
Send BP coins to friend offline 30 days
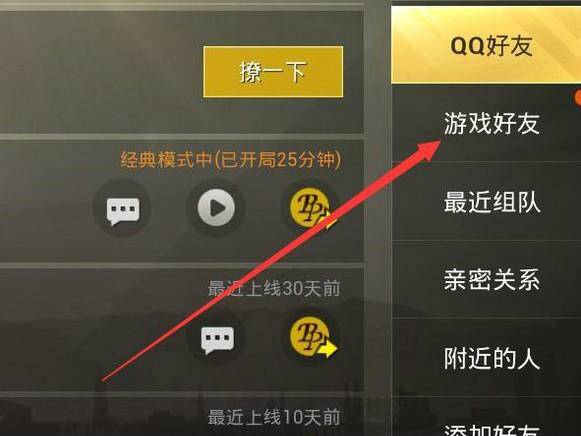(311, 338)
